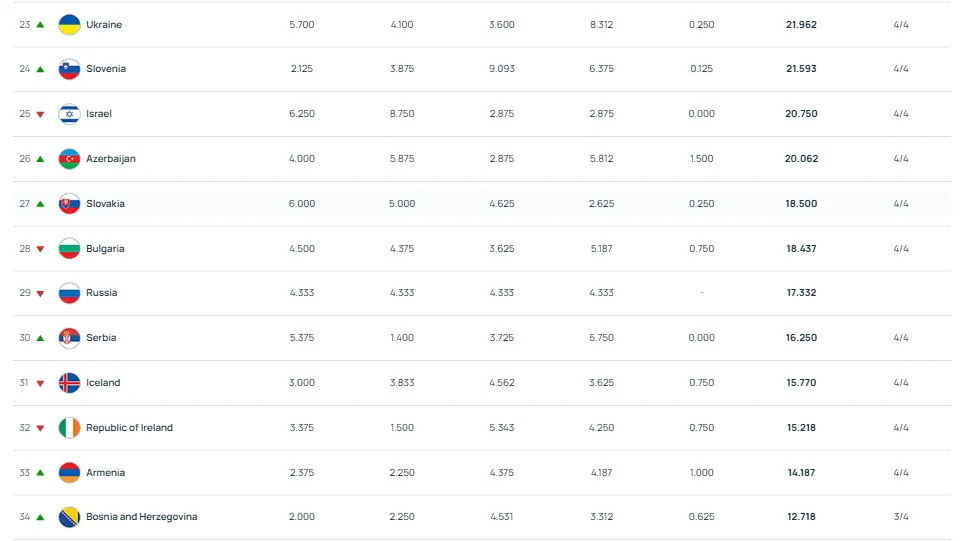The image size is (969, 541).
Task: Click the Ukraine flag icon
Action: click(x=69, y=25)
